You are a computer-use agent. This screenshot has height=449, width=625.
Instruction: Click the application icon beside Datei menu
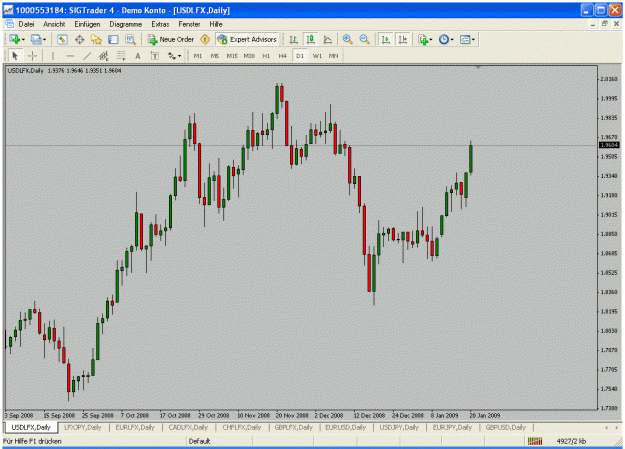pos(9,24)
